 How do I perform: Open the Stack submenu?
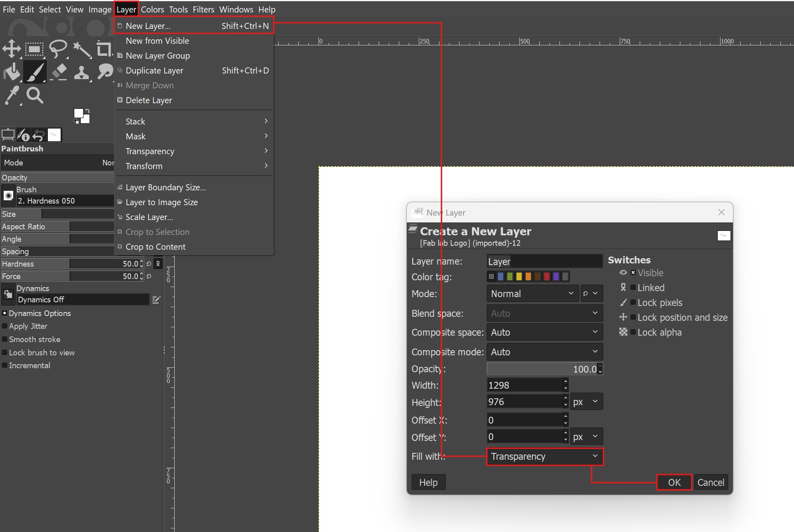coord(194,121)
